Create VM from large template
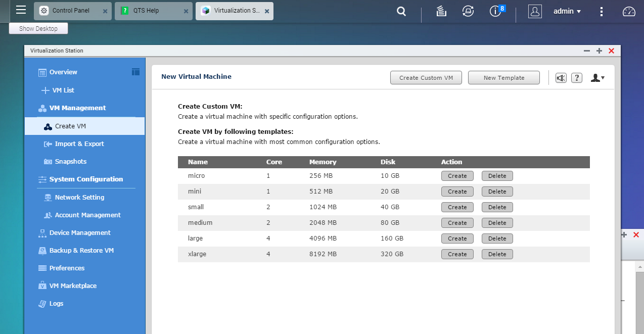The width and height of the screenshot is (644, 334). tap(457, 238)
